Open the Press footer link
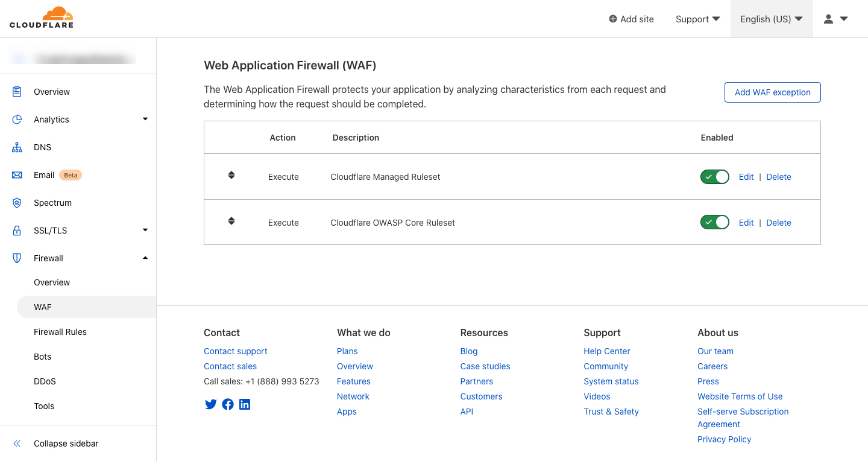868x461 pixels. 708,381
